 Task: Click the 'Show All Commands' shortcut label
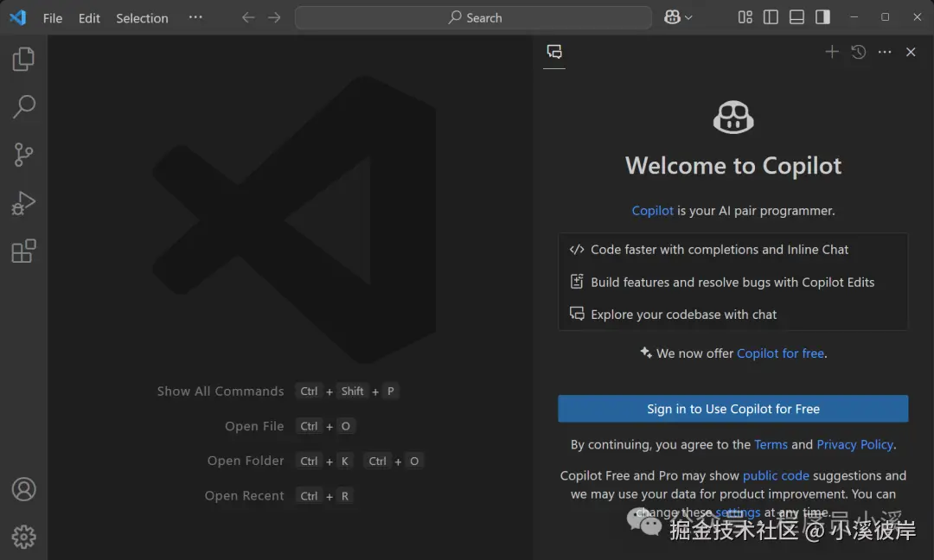click(x=221, y=391)
